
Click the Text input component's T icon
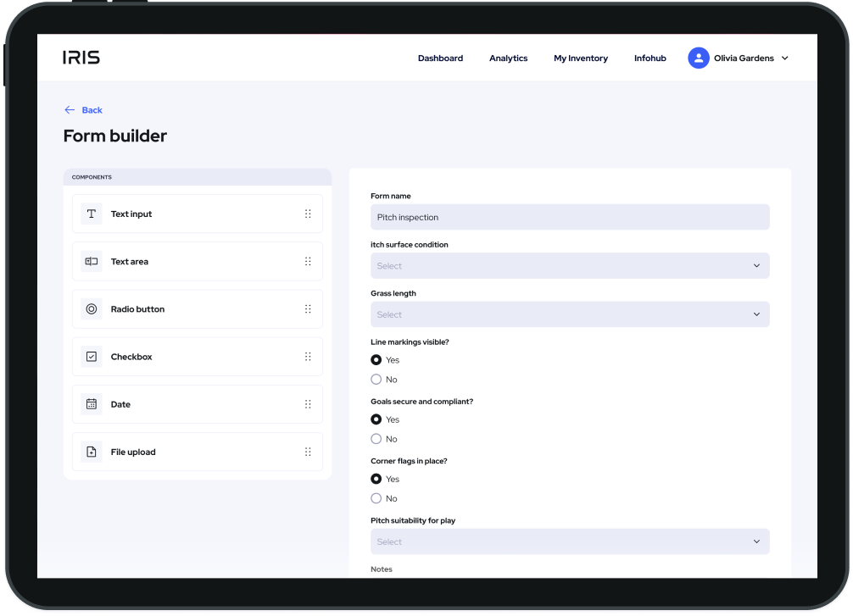[91, 214]
